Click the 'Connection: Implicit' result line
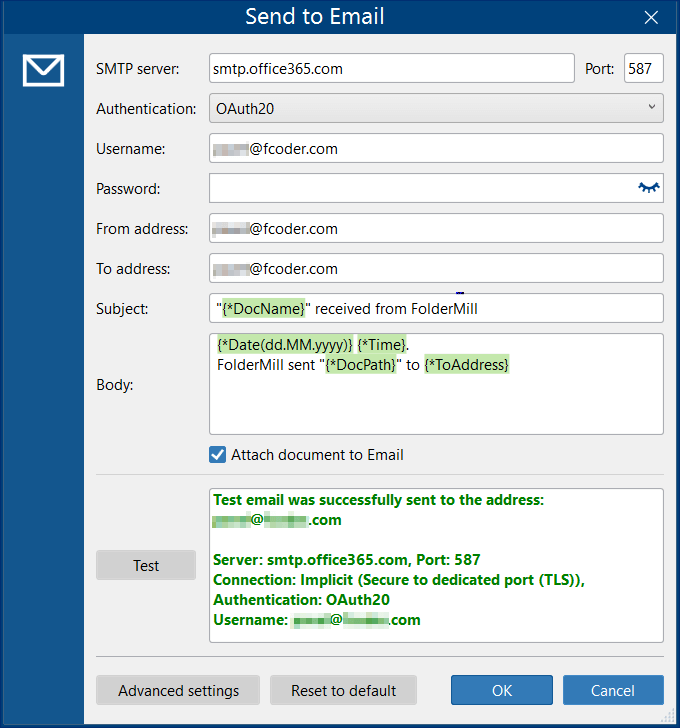This screenshot has height=728, width=680. tap(399, 579)
